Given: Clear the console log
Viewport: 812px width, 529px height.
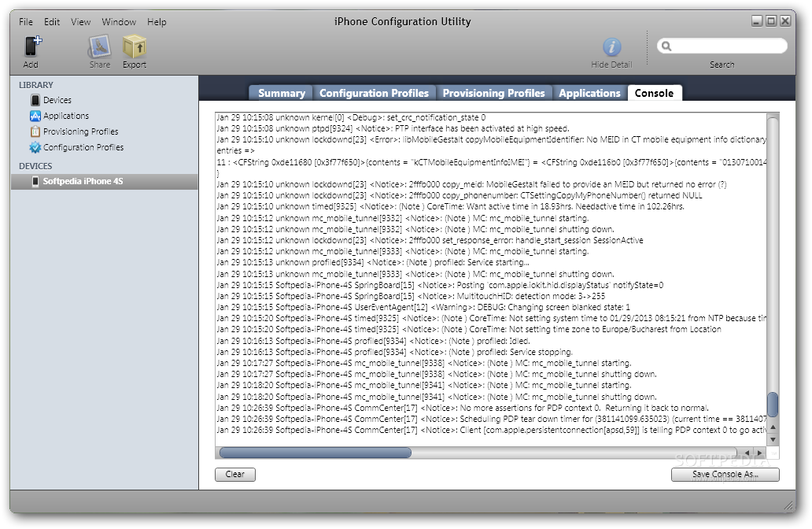Looking at the screenshot, I should tap(235, 474).
